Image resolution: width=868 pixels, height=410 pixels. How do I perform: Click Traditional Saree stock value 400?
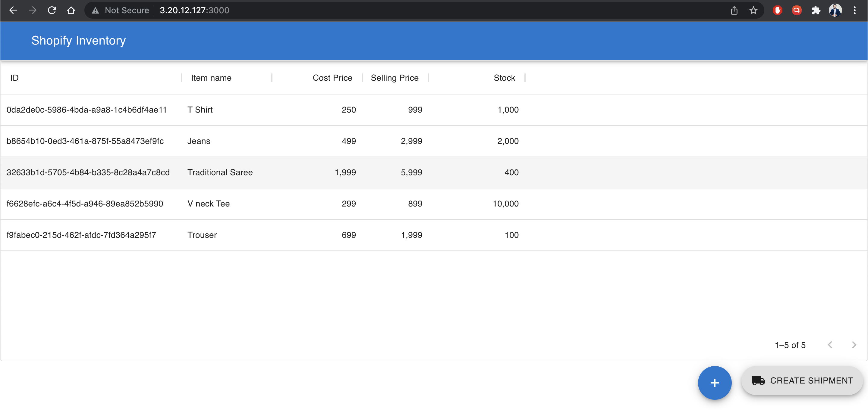click(511, 172)
